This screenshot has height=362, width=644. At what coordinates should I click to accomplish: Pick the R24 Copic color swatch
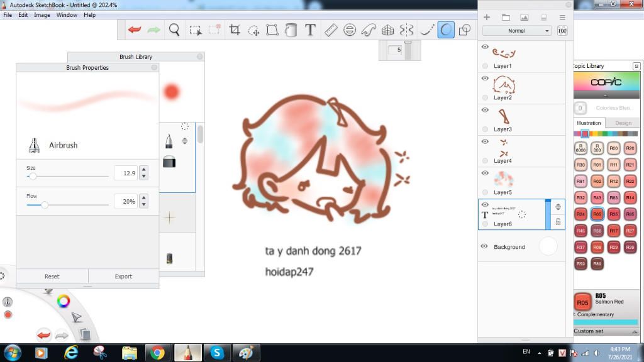click(580, 214)
